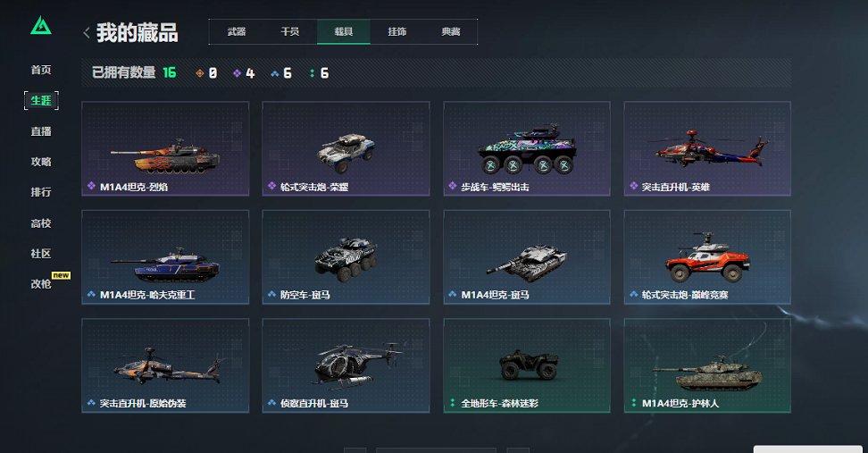
Task: Select the M1A4坦克-烈焰 vehicle card
Action: [x=165, y=148]
